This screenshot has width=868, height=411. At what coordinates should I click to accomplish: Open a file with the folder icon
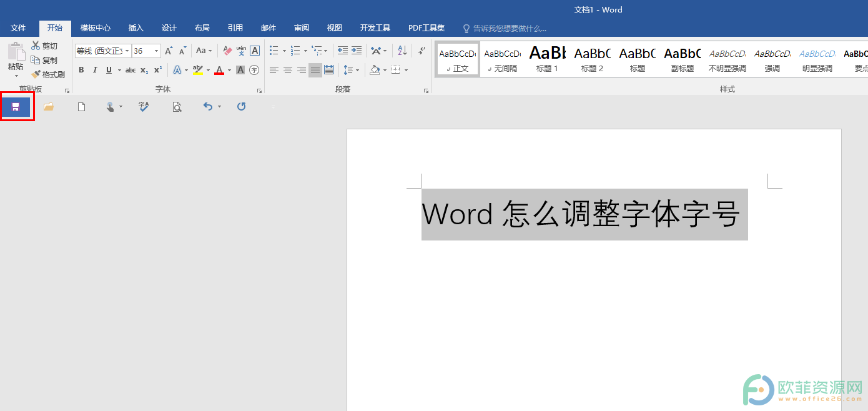coord(48,107)
